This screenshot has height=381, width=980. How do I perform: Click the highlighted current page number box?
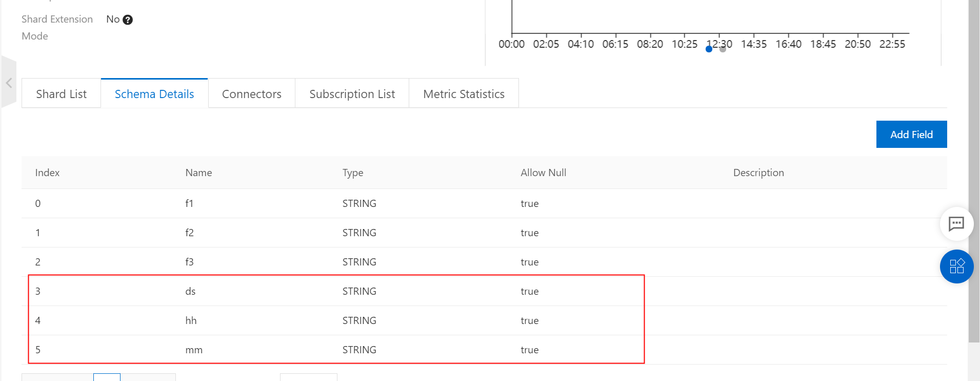107,377
